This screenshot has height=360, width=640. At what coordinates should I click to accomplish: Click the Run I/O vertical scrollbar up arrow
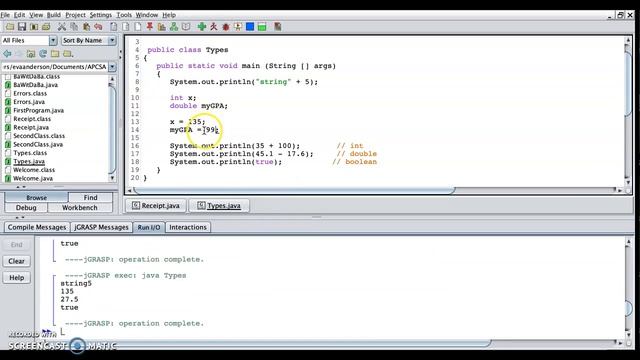(628, 242)
